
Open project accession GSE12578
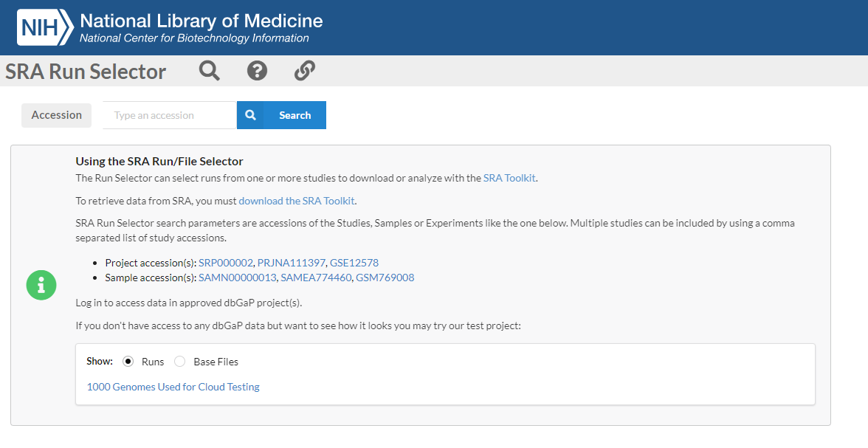point(354,263)
